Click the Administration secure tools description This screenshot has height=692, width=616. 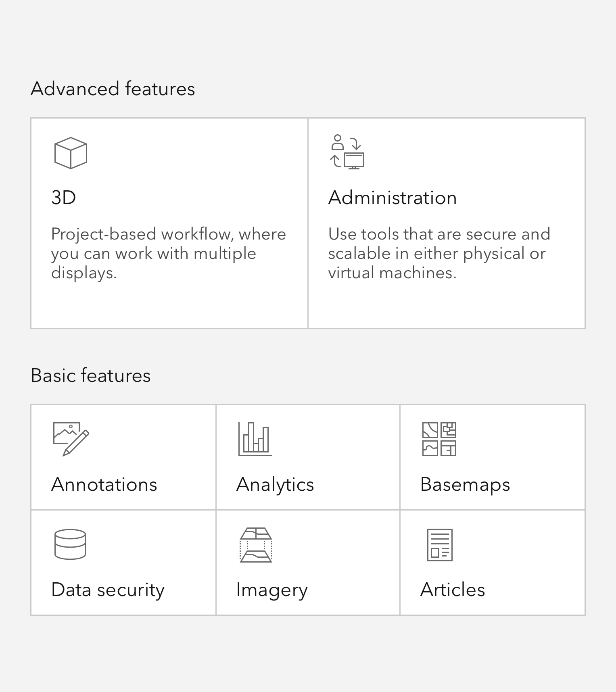coord(439,254)
